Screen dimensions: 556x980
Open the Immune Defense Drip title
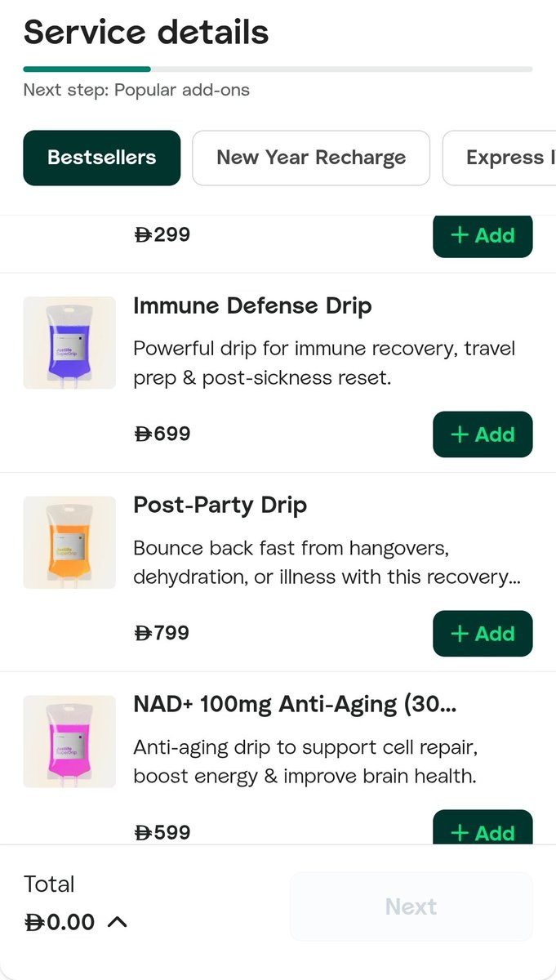pyautogui.click(x=252, y=306)
